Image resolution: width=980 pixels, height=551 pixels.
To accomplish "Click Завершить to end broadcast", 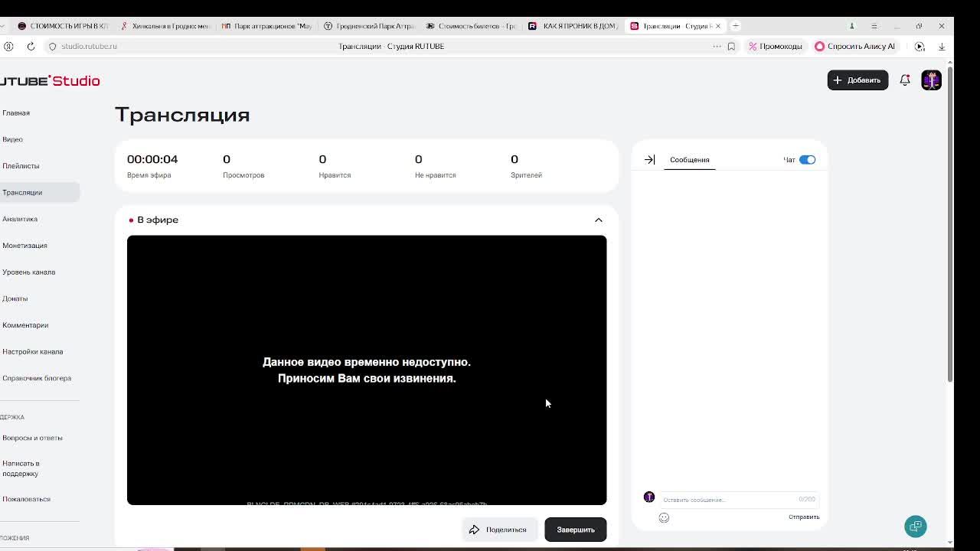I will [x=576, y=530].
